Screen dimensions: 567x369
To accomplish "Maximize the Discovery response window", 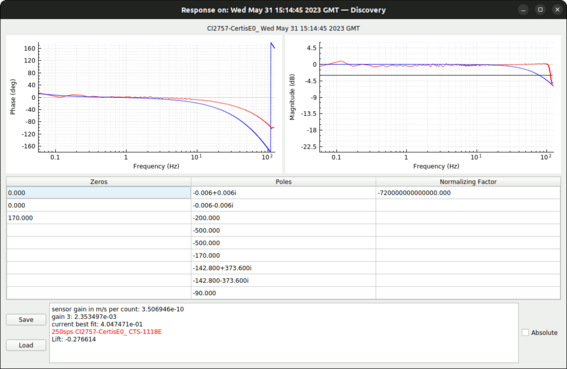I will pos(540,10).
